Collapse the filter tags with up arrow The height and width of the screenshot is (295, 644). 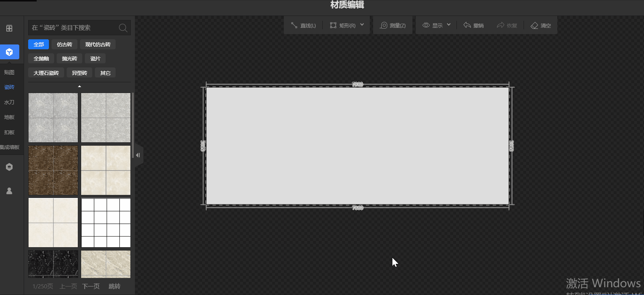79,86
